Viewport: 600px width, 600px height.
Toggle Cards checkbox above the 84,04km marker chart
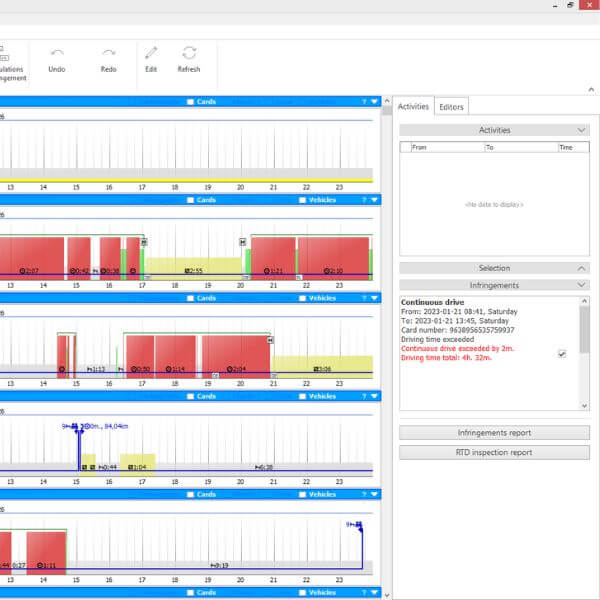190,396
